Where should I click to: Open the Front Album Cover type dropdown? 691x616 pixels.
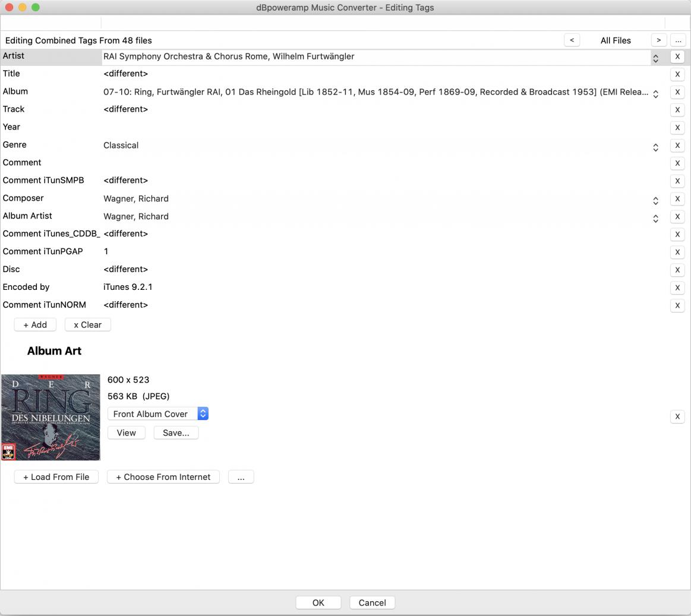pyautogui.click(x=157, y=414)
